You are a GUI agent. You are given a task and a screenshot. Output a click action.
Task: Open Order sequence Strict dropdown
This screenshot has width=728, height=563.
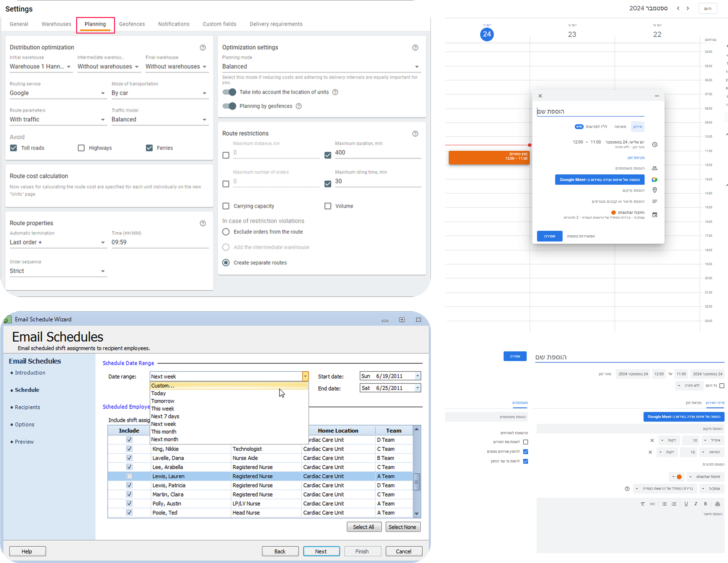(x=58, y=271)
